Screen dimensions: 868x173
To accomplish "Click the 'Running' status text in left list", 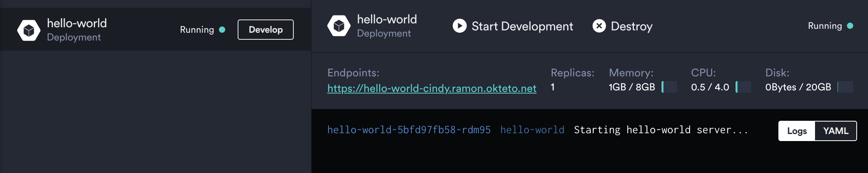I will [197, 30].
